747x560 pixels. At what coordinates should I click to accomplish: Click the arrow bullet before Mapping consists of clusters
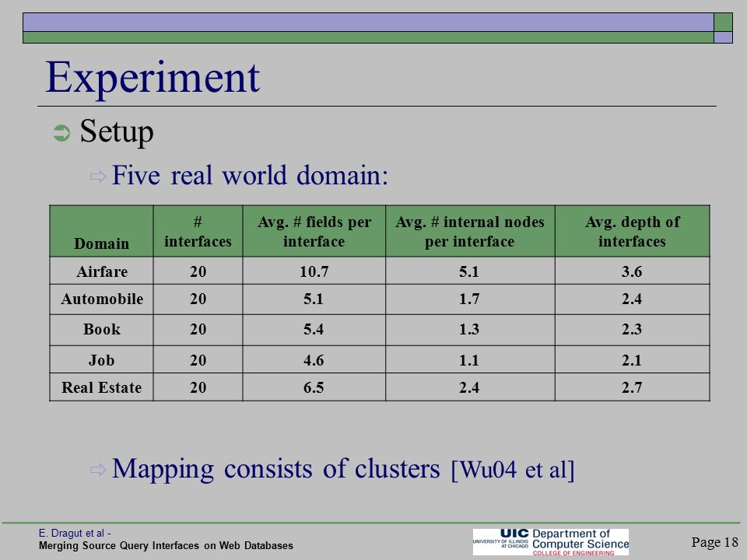[98, 470]
